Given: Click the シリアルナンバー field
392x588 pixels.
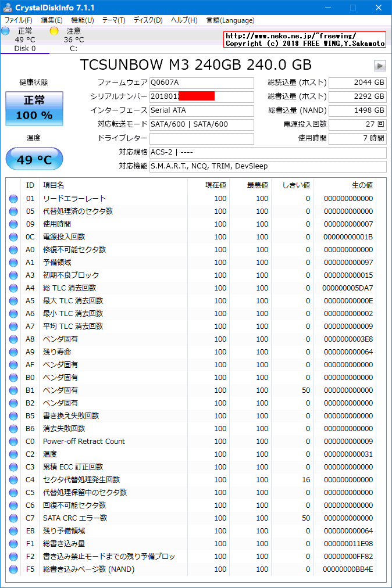Looking at the screenshot, I should 202,97.
